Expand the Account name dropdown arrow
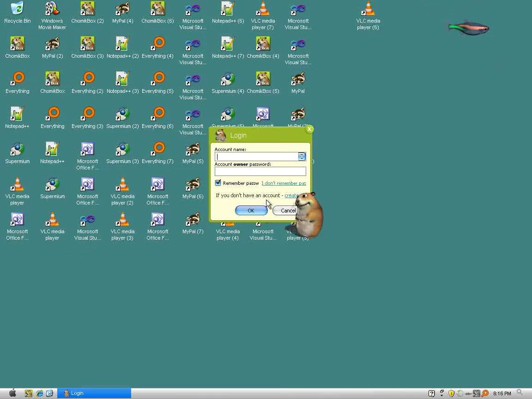Viewport: 532px width, 399px height. pos(302,157)
